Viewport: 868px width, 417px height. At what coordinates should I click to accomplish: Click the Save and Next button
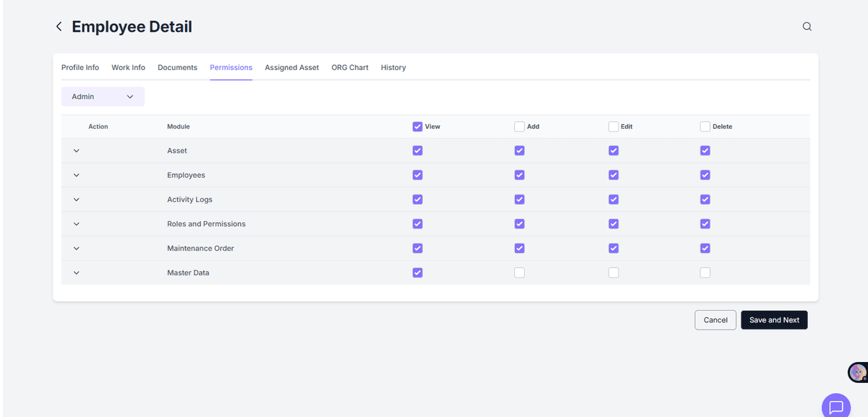click(x=774, y=319)
